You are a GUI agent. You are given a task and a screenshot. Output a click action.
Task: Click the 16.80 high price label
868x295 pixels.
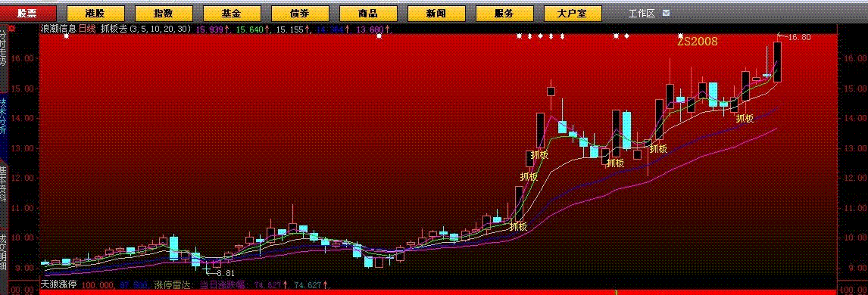[x=799, y=37]
